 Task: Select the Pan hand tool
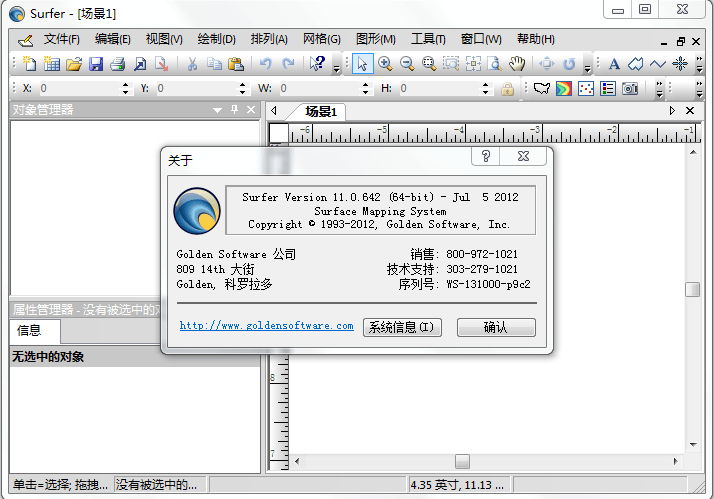pyautogui.click(x=516, y=64)
